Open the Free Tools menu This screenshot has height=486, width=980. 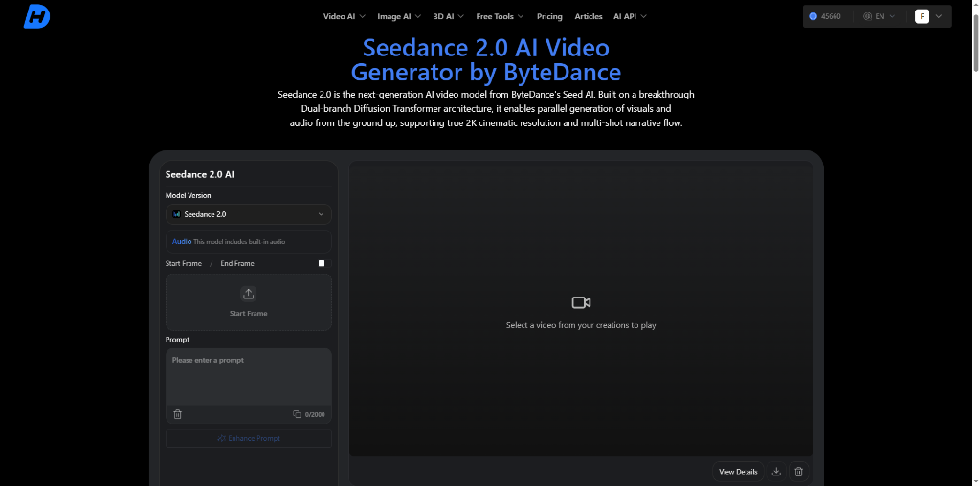(x=500, y=16)
